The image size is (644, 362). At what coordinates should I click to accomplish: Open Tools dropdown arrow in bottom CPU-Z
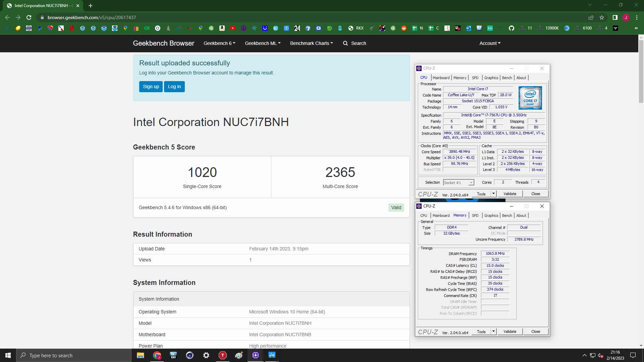pyautogui.click(x=493, y=331)
